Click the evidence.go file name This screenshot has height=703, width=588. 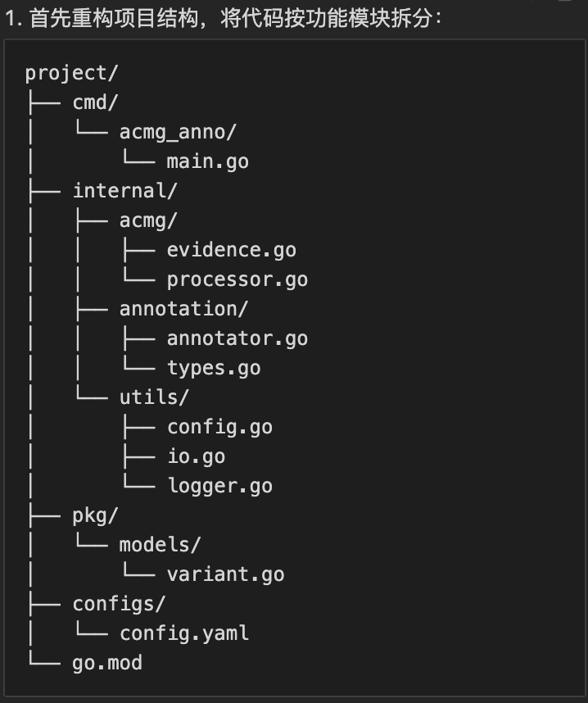[x=231, y=250]
